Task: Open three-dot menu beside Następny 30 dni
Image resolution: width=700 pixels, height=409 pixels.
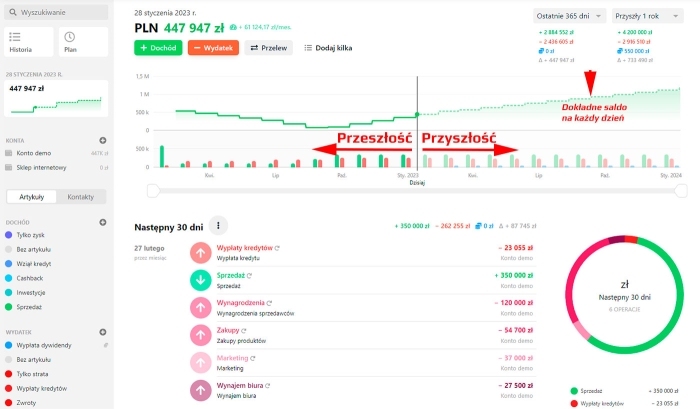Action: (219, 226)
